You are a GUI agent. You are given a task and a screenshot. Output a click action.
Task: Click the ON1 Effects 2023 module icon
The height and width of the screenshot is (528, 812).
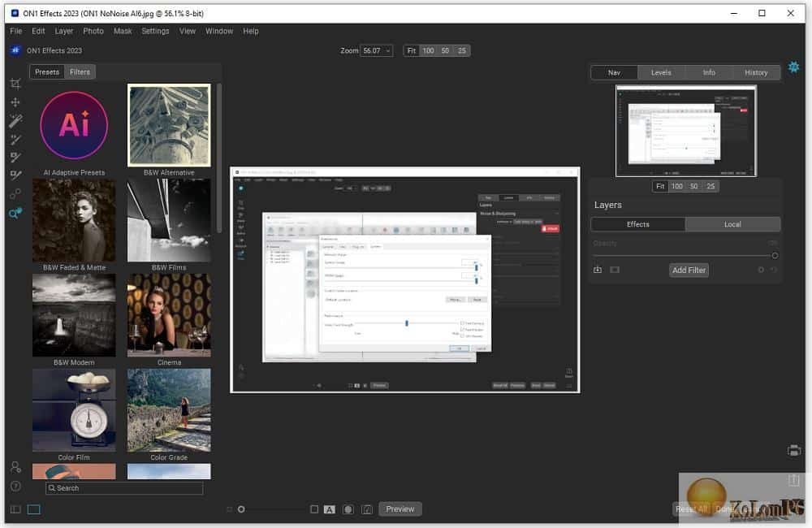pos(15,50)
